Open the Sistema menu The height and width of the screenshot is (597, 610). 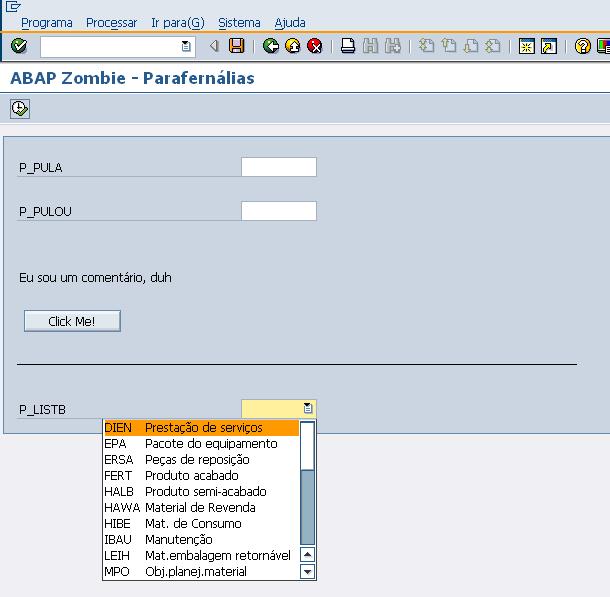coord(239,22)
